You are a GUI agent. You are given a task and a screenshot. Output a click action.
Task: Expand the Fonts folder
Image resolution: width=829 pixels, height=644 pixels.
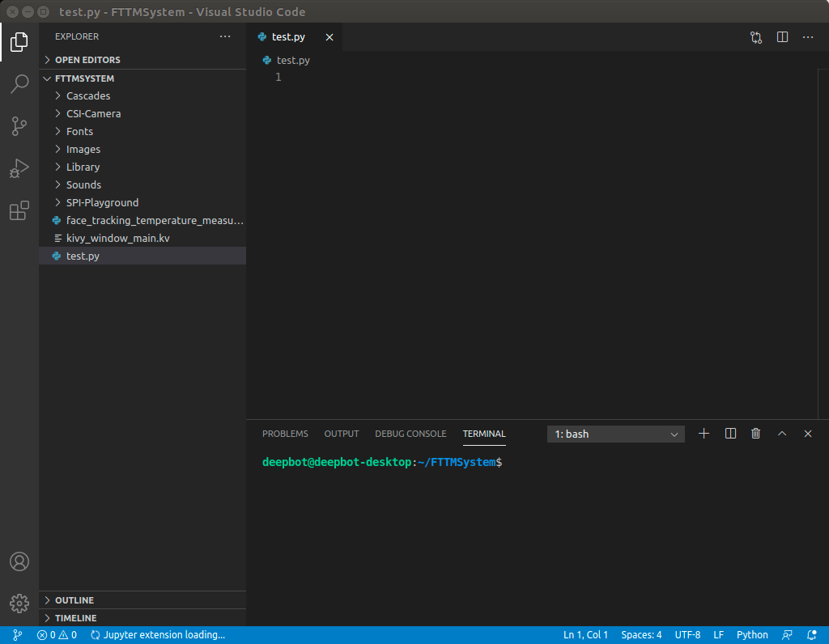142,132
